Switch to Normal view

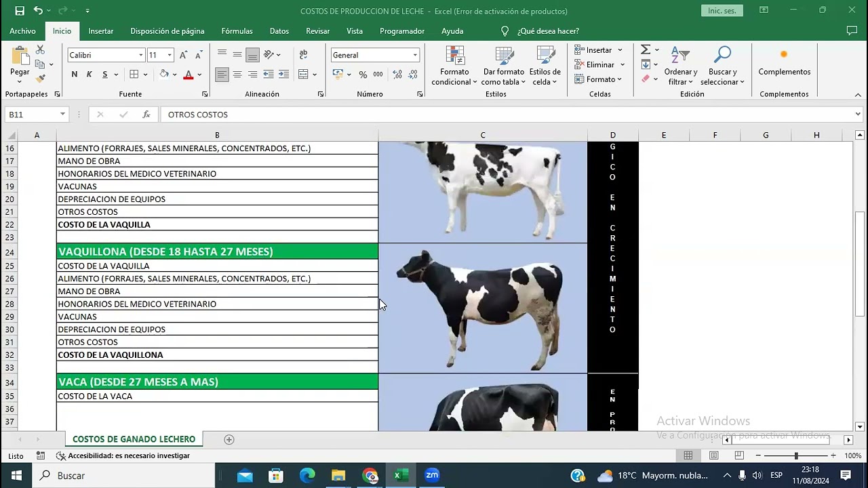[x=688, y=455]
